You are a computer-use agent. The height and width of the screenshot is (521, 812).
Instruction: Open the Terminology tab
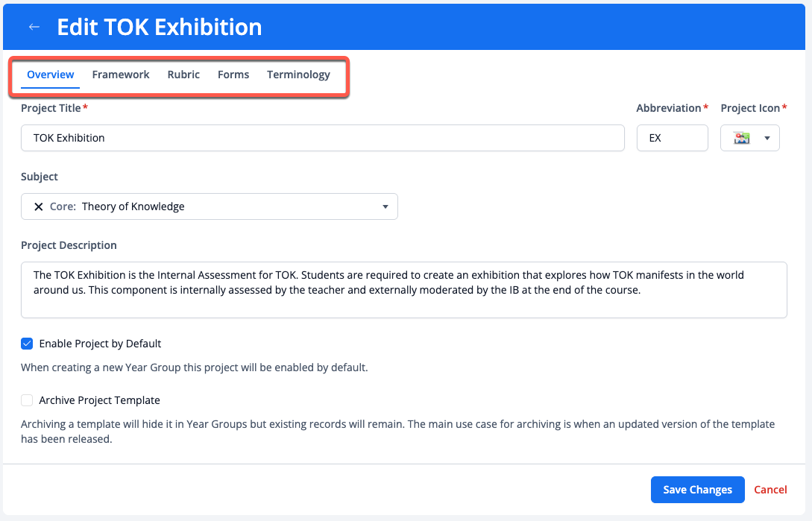point(298,75)
